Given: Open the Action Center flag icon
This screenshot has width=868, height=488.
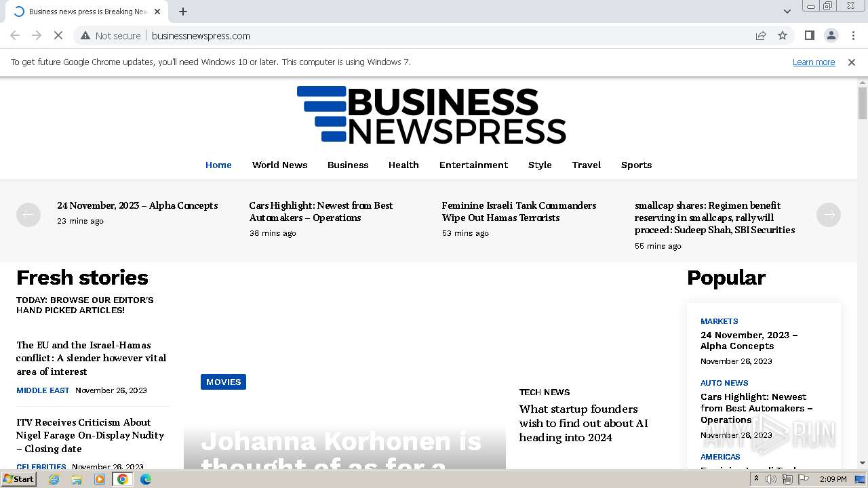Looking at the screenshot, I should [x=804, y=479].
